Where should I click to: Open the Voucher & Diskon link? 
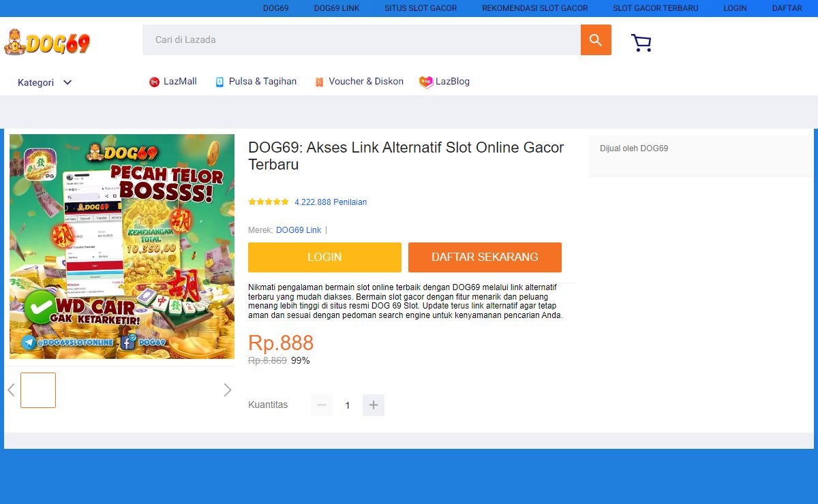[x=366, y=82]
